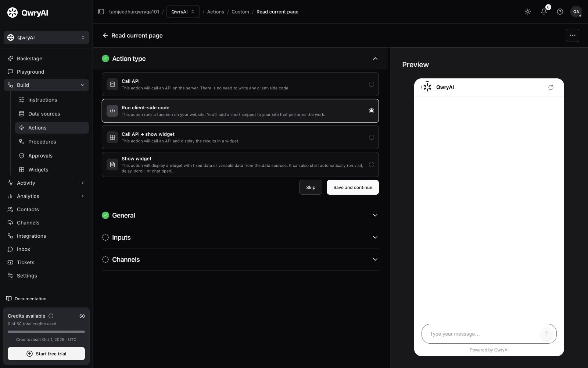Viewport: 588px width, 368px height.
Task: Refresh the preview chat
Action: pos(551,87)
